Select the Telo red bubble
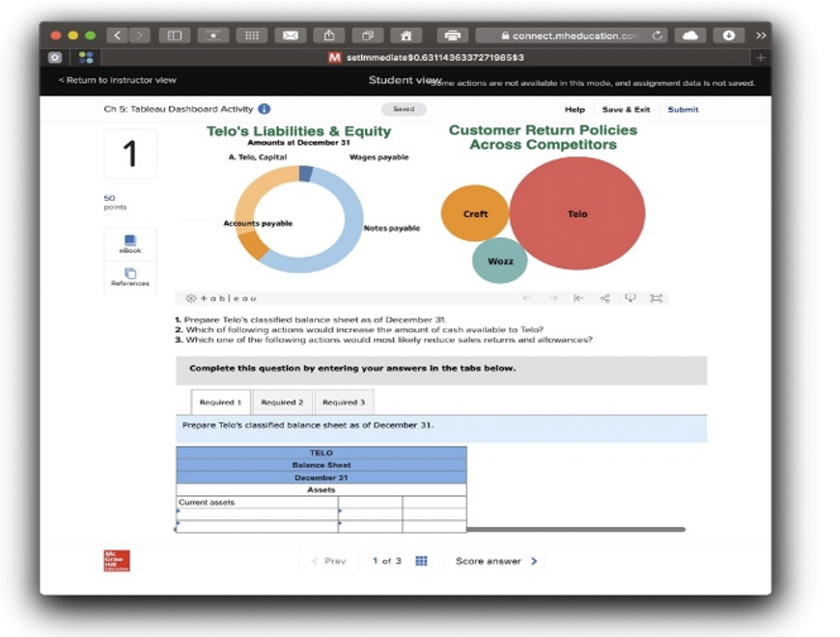Screen dimensions: 840x637 coord(577,213)
